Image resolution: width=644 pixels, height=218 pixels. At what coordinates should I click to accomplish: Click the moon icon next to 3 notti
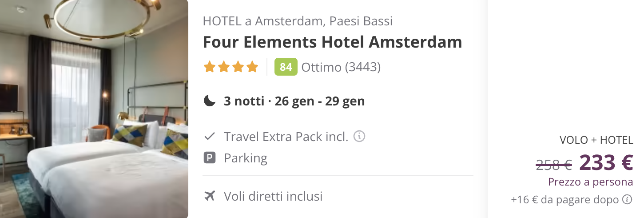coord(210,101)
